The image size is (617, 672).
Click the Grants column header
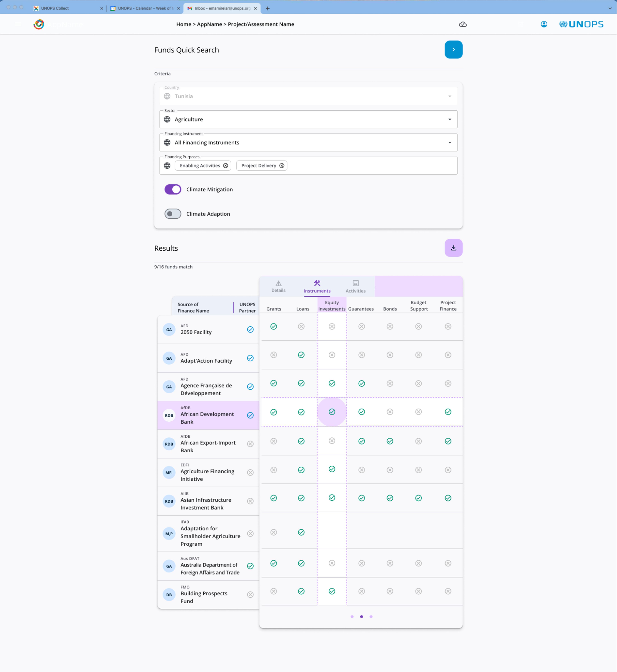pos(274,309)
